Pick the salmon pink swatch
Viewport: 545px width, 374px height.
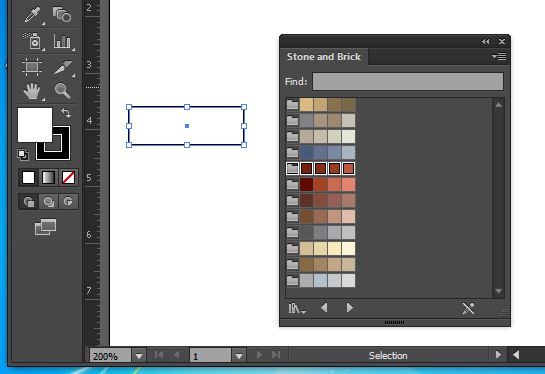coord(348,184)
